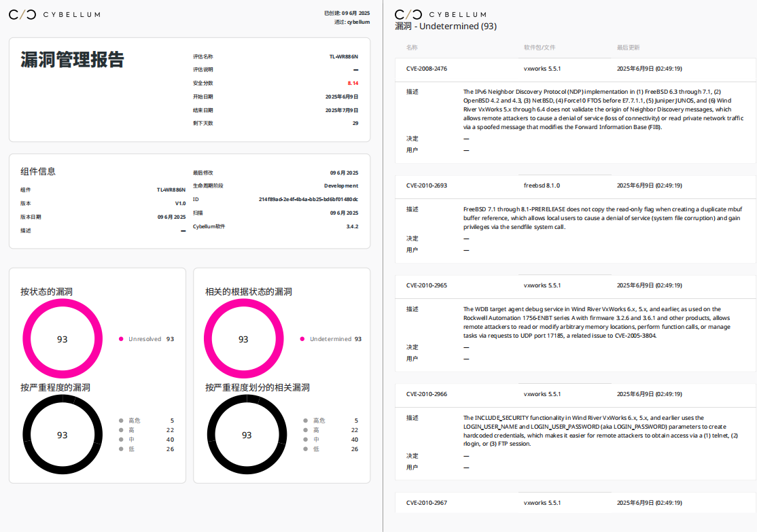This screenshot has width=757, height=532.
Task: Click the pink donut under 相关的根据状态的漏洞
Action: [x=243, y=338]
